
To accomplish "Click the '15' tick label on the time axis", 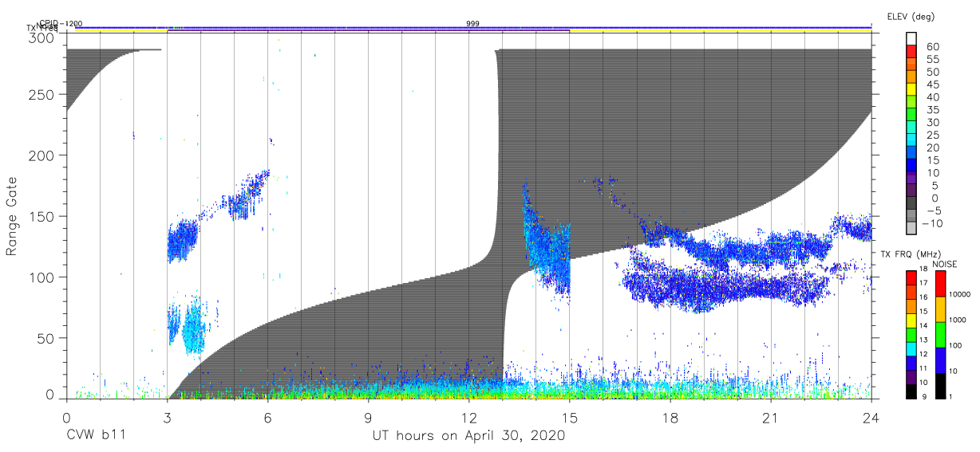I will pos(569,417).
